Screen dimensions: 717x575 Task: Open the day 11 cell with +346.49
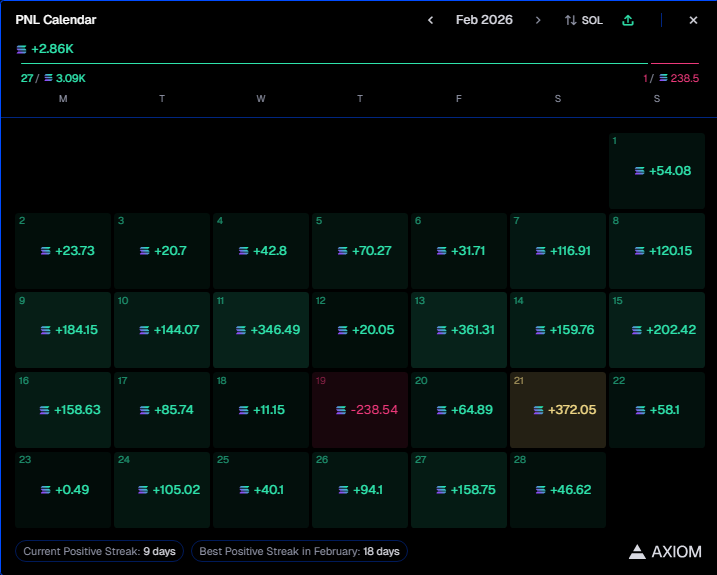coord(261,330)
